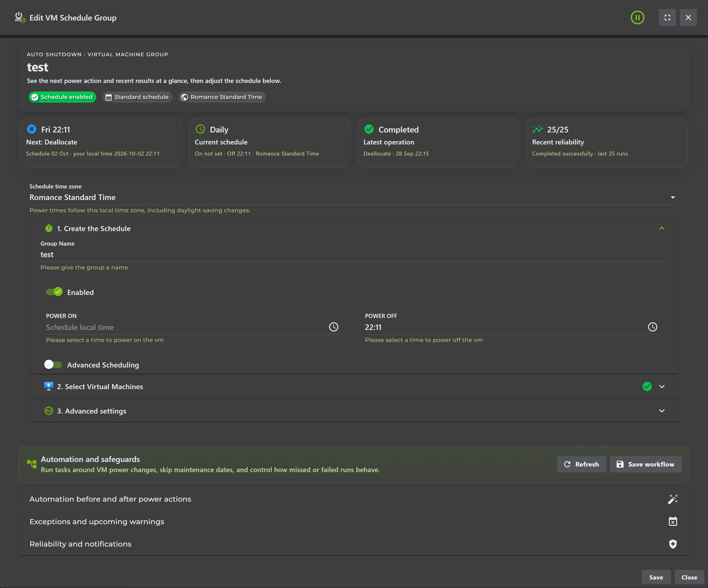Click the Standard schedule chip

point(137,97)
